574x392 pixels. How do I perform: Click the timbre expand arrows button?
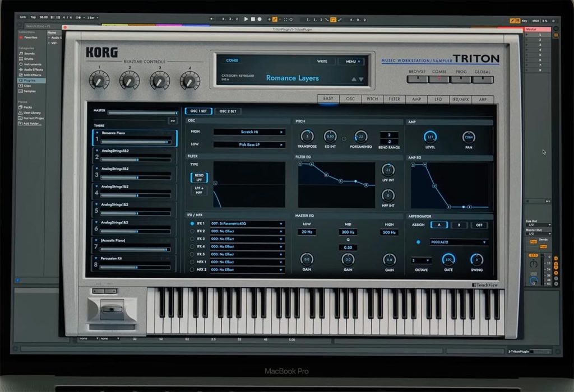point(173,120)
